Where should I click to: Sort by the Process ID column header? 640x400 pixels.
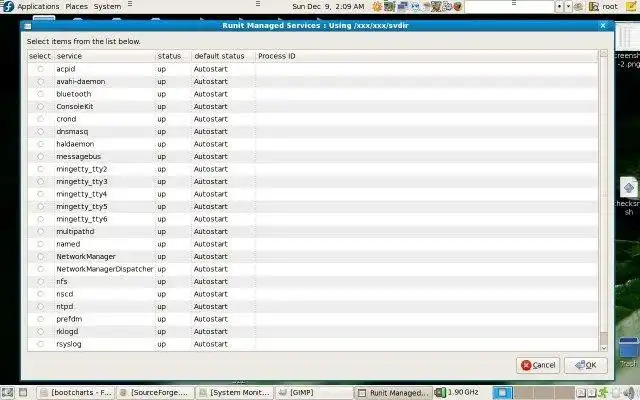click(427, 56)
